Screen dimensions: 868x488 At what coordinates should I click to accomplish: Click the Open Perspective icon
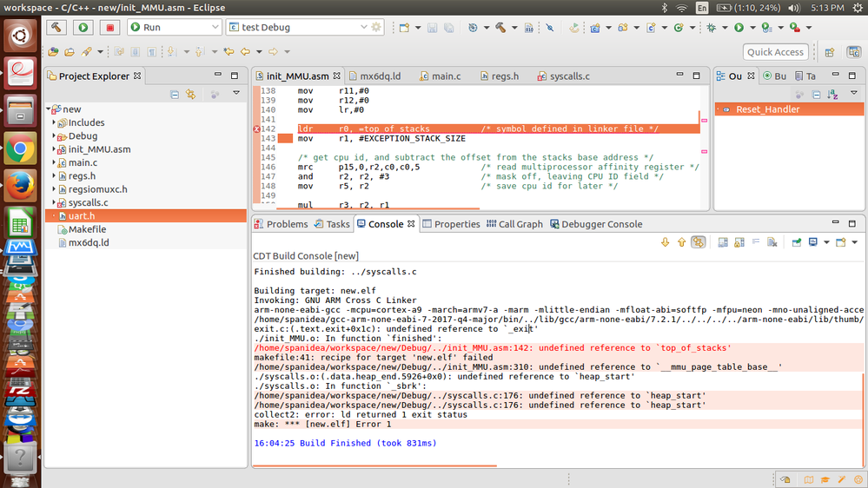coord(829,52)
